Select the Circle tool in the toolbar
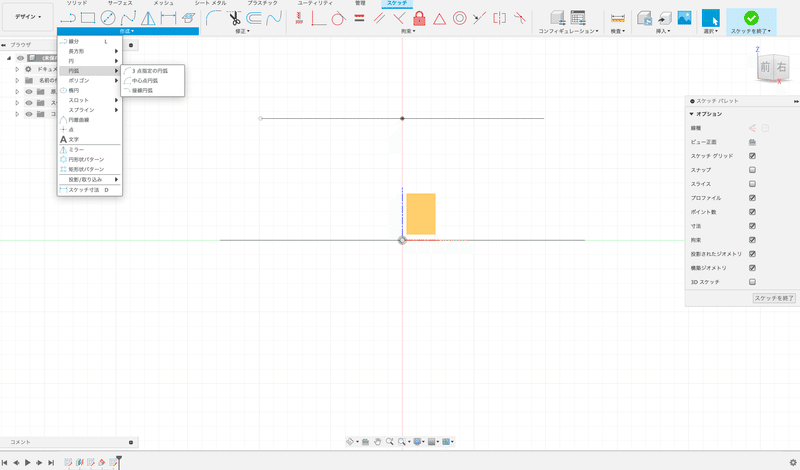 pyautogui.click(x=108, y=18)
